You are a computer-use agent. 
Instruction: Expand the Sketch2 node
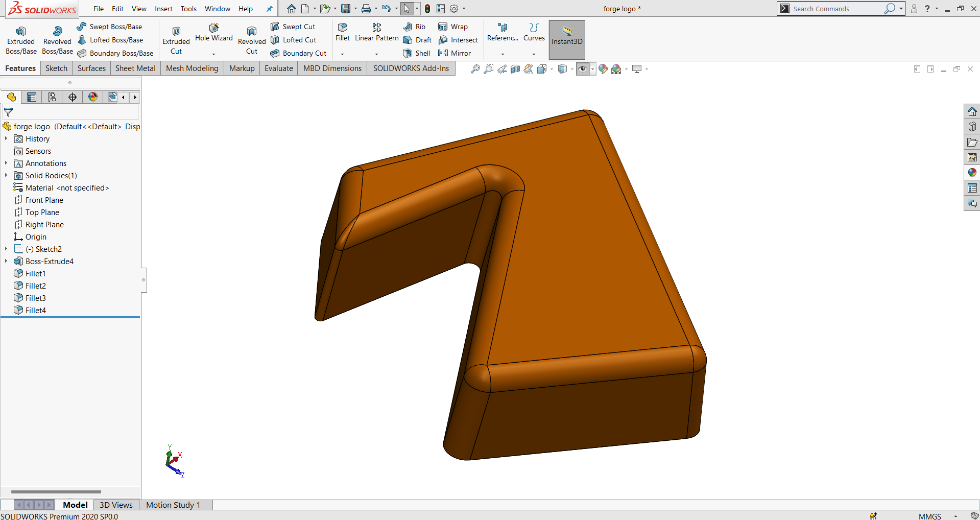[x=6, y=249]
